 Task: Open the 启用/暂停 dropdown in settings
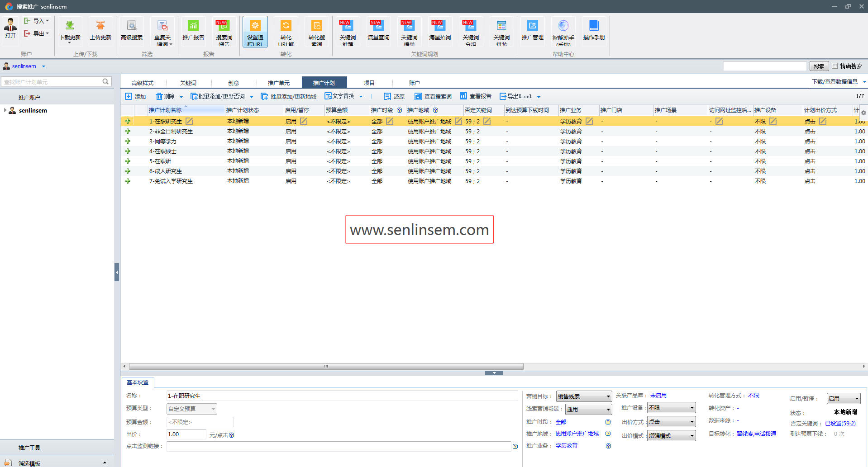point(843,398)
